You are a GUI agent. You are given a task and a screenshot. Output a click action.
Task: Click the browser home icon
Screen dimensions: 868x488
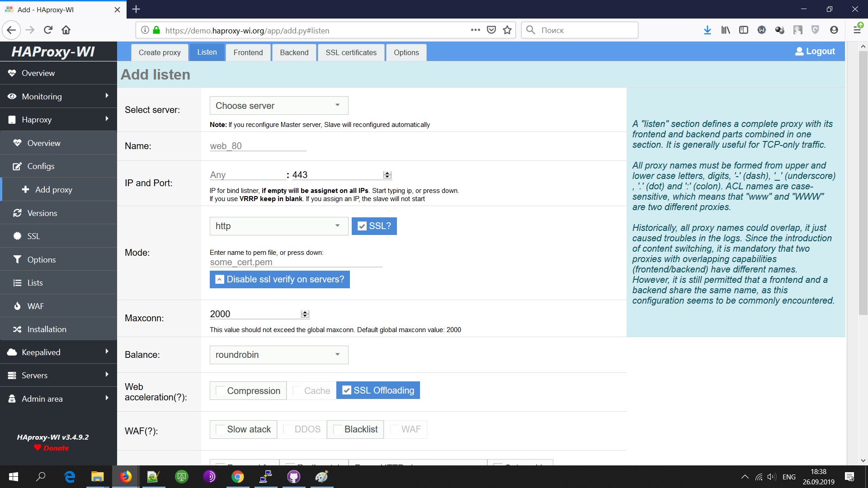pos(66,30)
